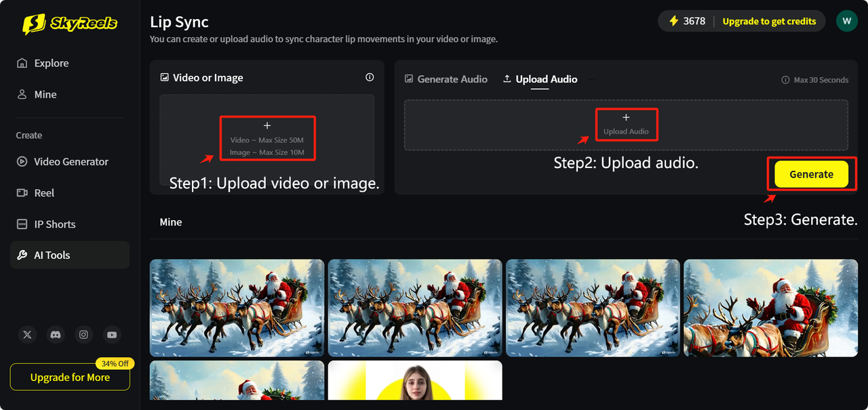This screenshot has width=868, height=410.
Task: Click the Video or Image panel title
Action: (208, 78)
